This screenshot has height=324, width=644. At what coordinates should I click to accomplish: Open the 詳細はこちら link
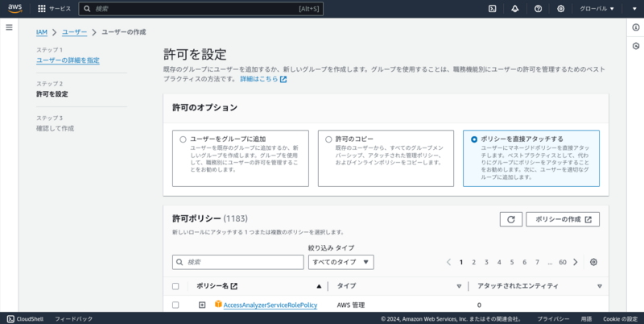(259, 79)
